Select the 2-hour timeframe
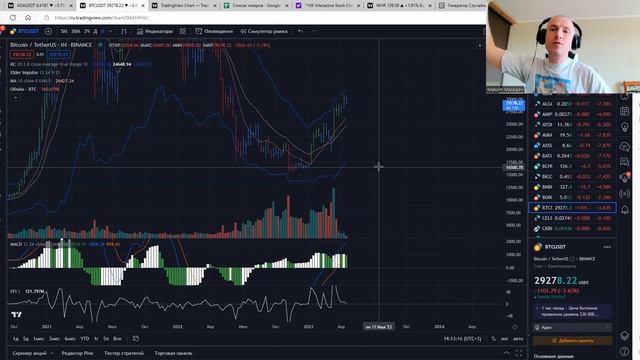The height and width of the screenshot is (360, 640). tap(87, 31)
